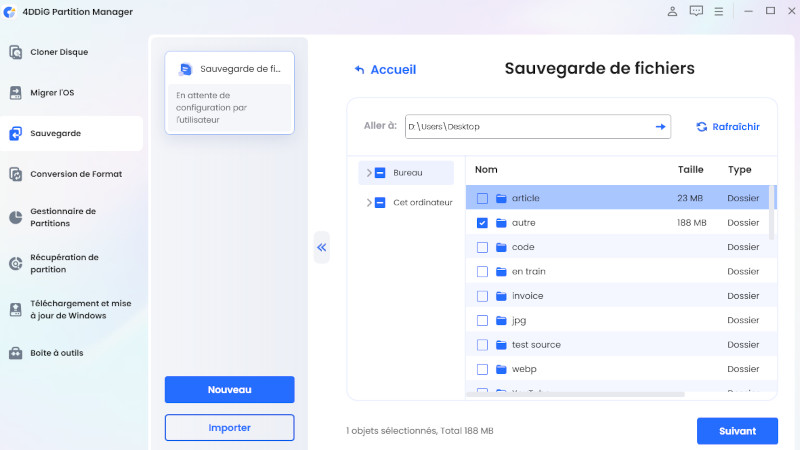Select the Conversion de Format icon
Image resolution: width=800 pixels, height=450 pixels.
coord(16,174)
